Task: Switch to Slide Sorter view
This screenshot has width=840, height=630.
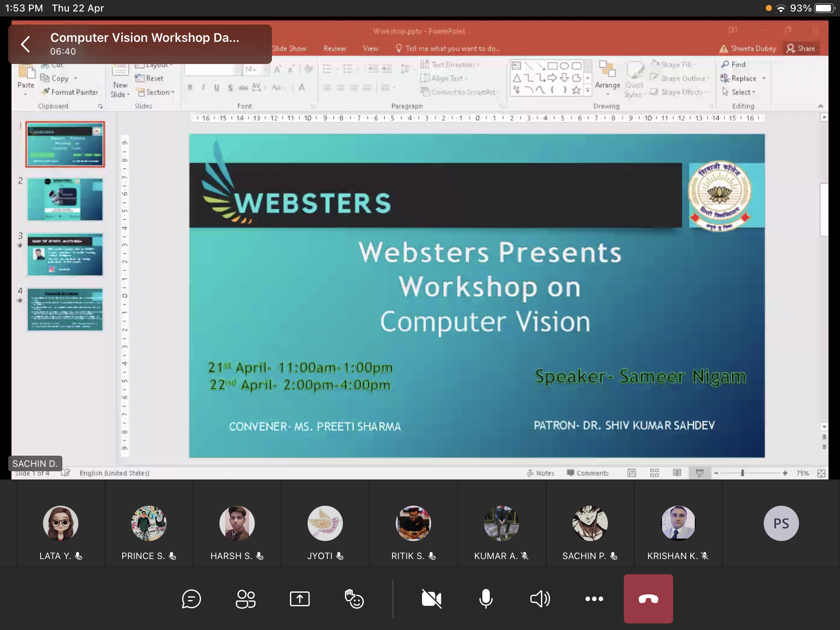Action: coord(654,473)
